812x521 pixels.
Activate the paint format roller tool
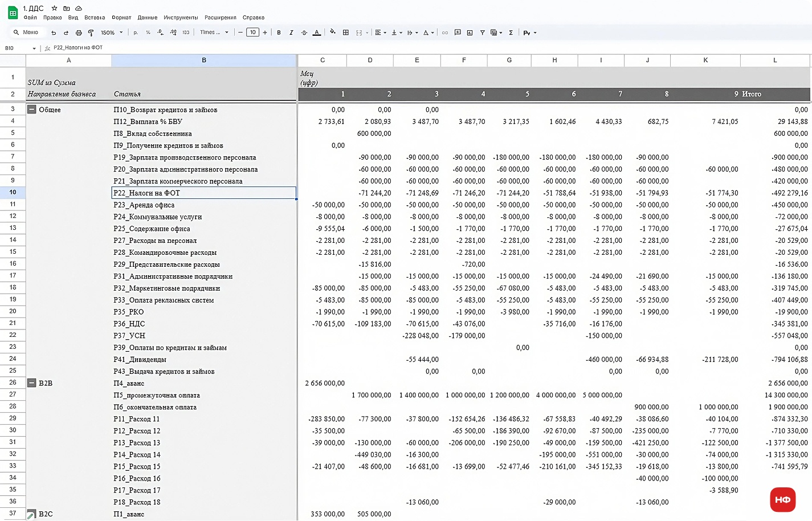(x=91, y=32)
